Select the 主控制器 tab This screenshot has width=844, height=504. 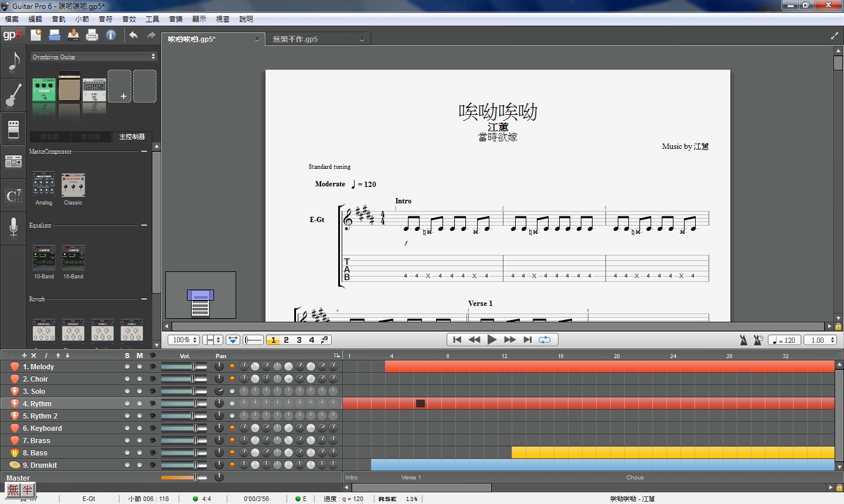132,137
